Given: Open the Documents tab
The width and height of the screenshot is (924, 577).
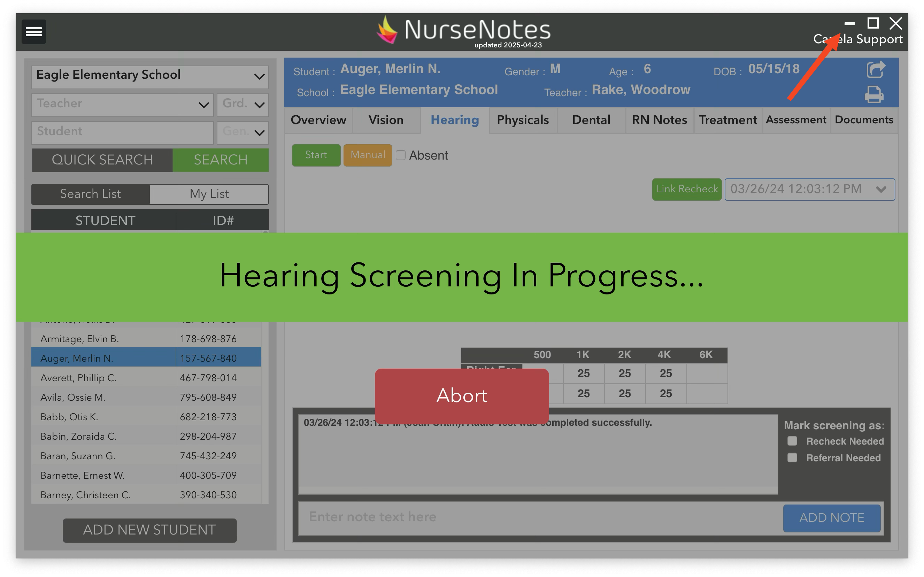Looking at the screenshot, I should 864,120.
